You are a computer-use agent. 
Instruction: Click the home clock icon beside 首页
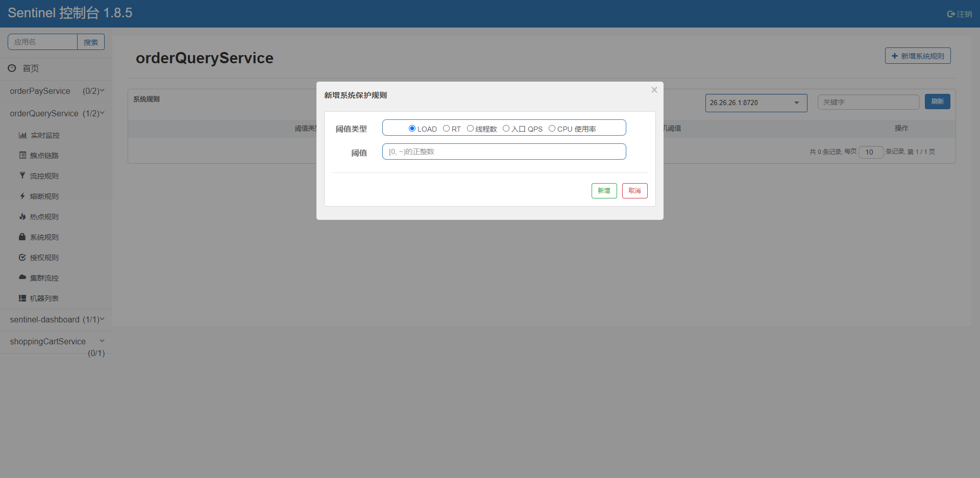click(x=12, y=68)
